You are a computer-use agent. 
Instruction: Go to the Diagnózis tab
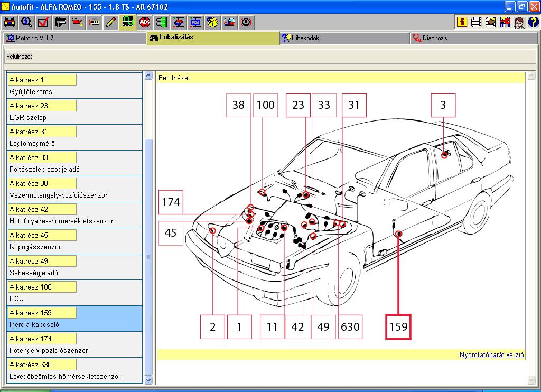click(474, 38)
